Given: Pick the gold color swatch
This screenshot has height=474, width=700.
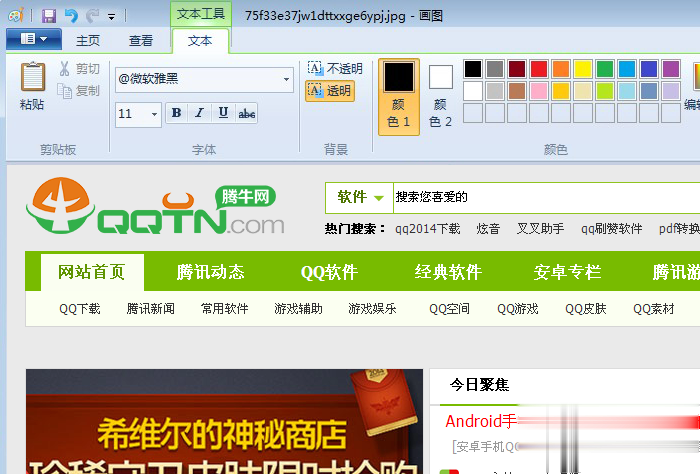Looking at the screenshot, I should point(561,91).
